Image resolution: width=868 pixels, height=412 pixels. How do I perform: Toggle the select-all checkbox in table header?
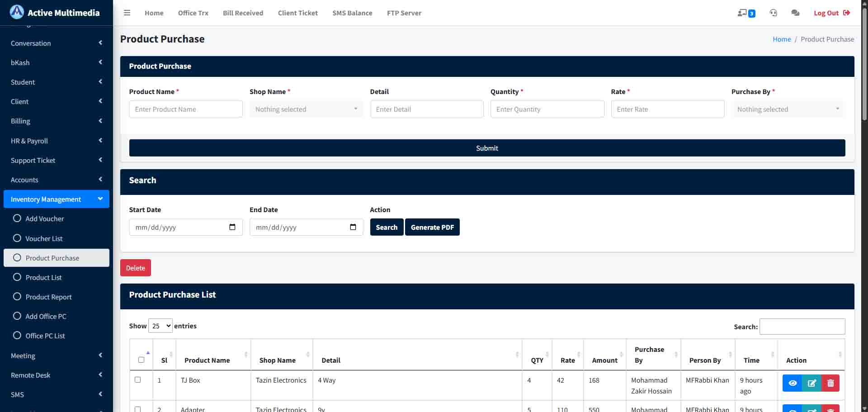tap(141, 360)
